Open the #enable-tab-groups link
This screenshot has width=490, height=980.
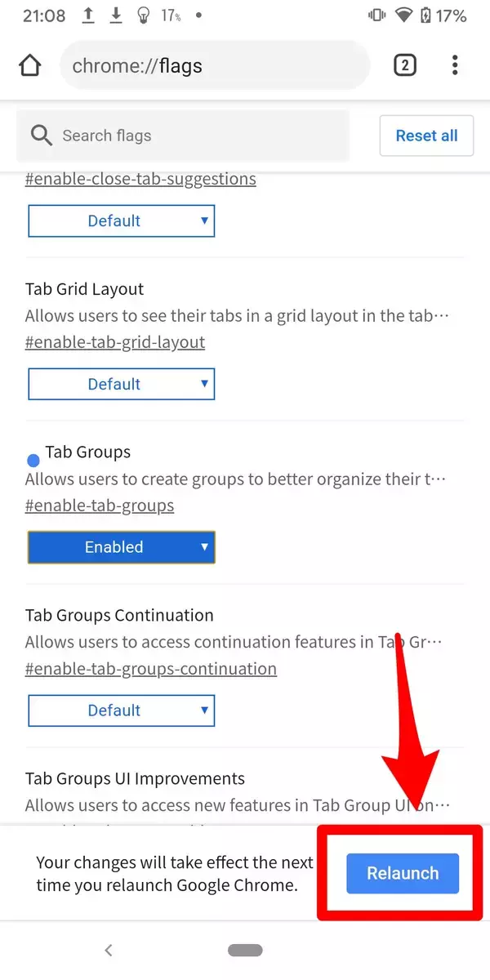pyautogui.click(x=100, y=506)
